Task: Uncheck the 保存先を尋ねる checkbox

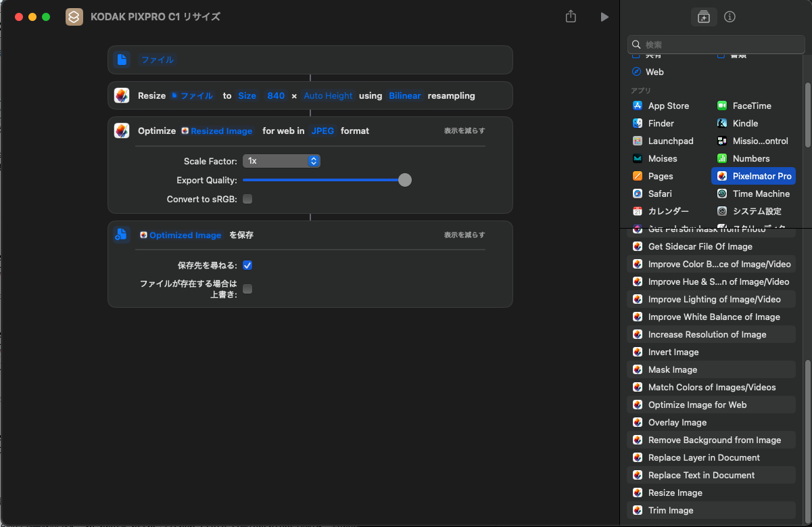Action: click(x=247, y=265)
